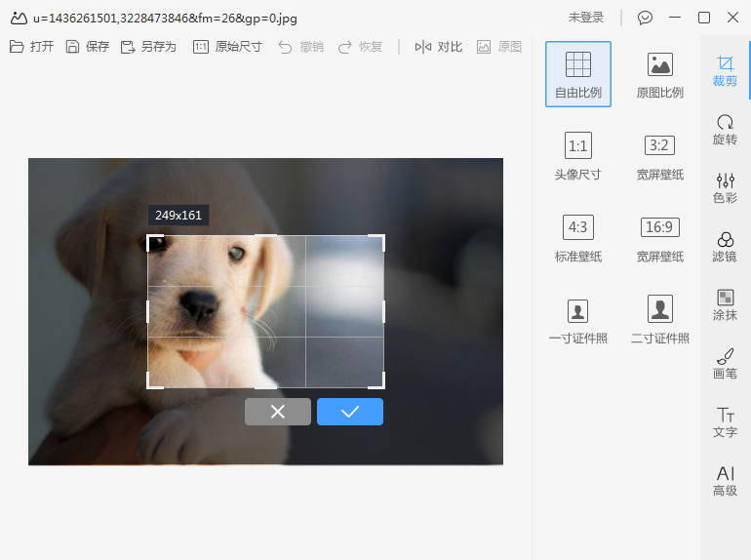Screen dimensions: 751x560
Task: Save the image using 保存
Action: pos(87,47)
